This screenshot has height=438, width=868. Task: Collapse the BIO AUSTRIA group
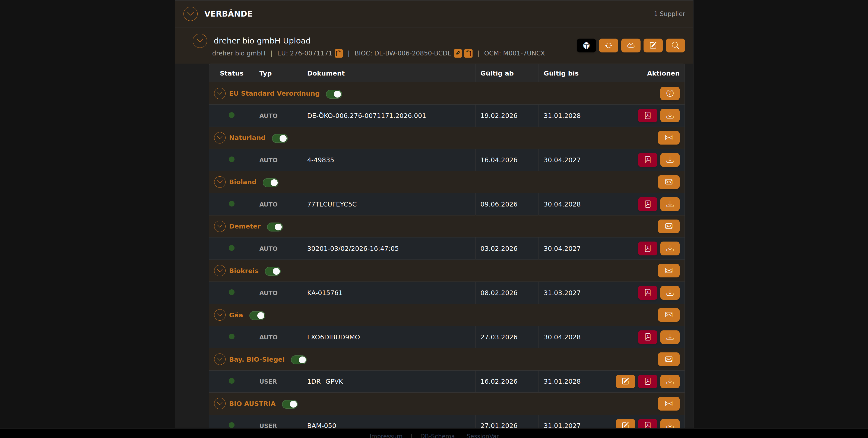point(220,403)
